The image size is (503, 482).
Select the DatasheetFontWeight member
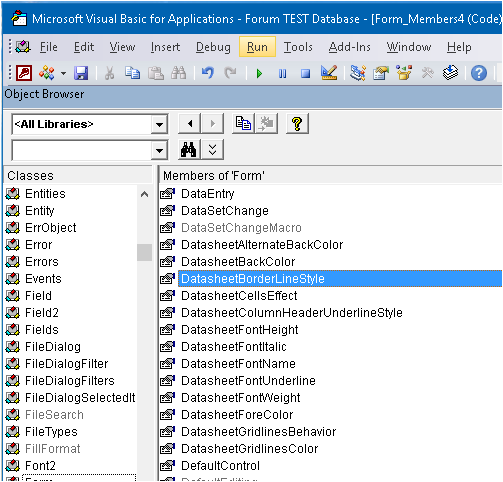241,398
